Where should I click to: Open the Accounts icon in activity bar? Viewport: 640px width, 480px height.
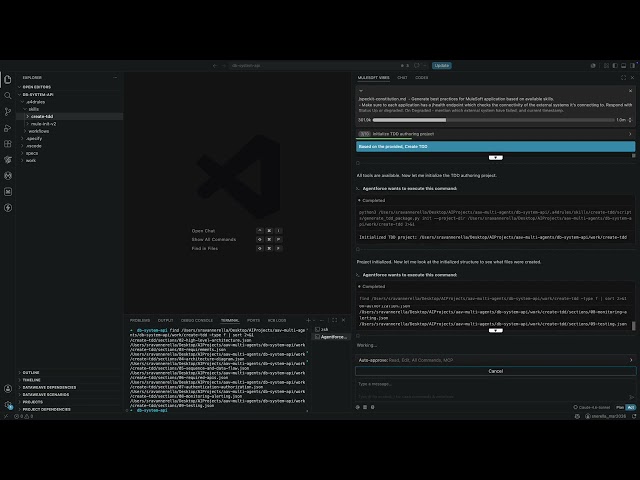pos(8,389)
